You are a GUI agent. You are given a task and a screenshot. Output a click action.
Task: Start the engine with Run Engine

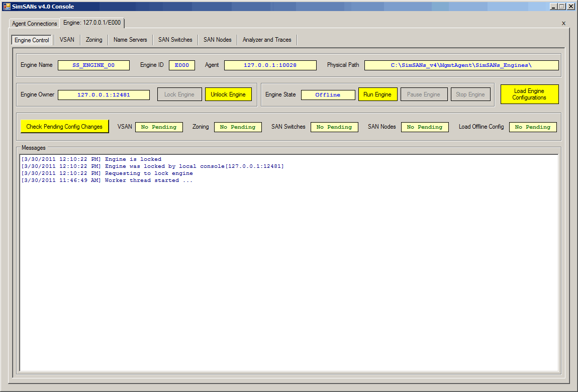pyautogui.click(x=377, y=94)
